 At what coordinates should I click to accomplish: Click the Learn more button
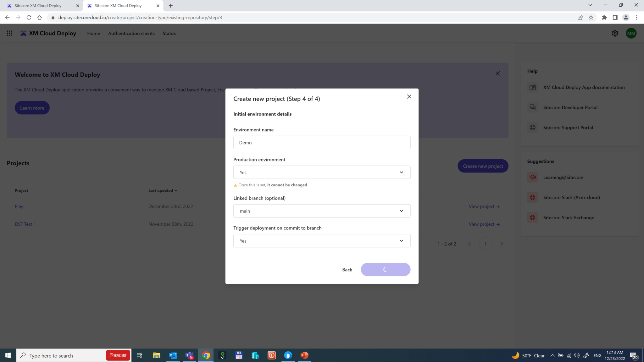tap(32, 107)
